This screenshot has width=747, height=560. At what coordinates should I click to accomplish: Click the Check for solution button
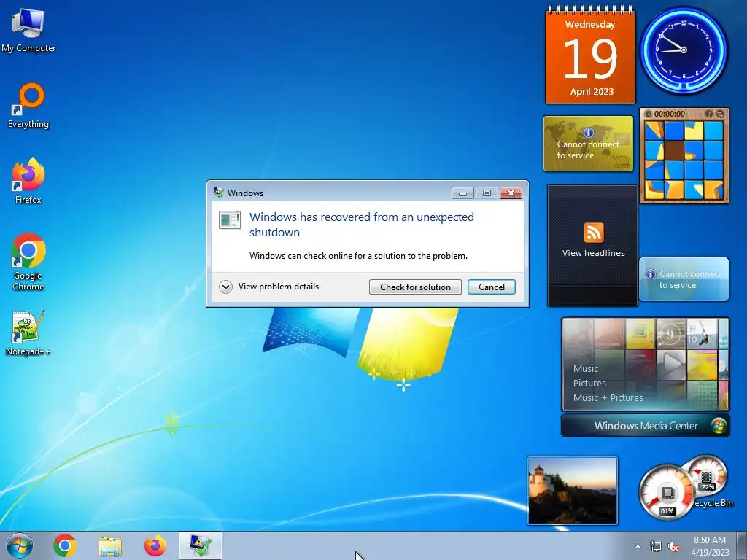click(415, 287)
